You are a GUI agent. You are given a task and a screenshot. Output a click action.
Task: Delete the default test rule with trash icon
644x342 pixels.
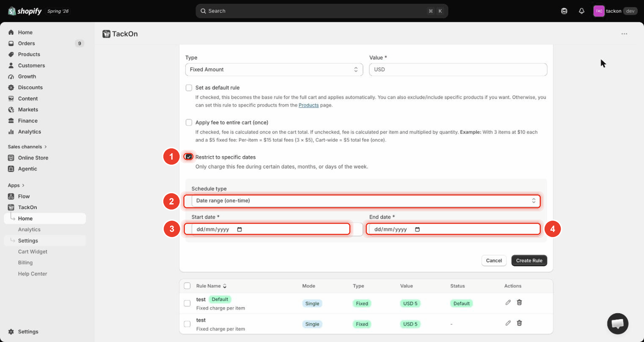click(x=519, y=302)
